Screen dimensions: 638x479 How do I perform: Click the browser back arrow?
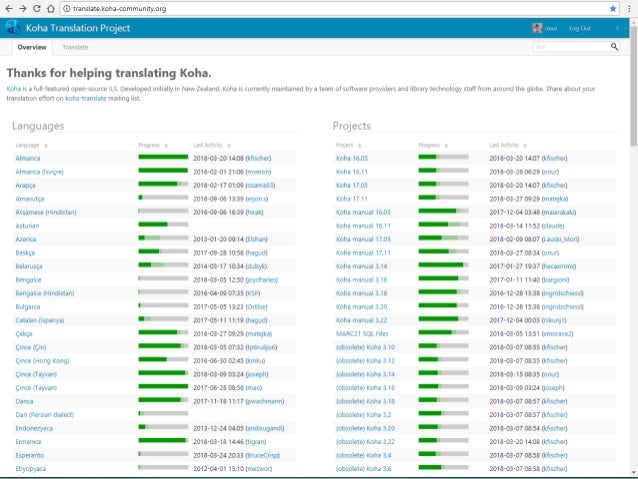(9, 9)
